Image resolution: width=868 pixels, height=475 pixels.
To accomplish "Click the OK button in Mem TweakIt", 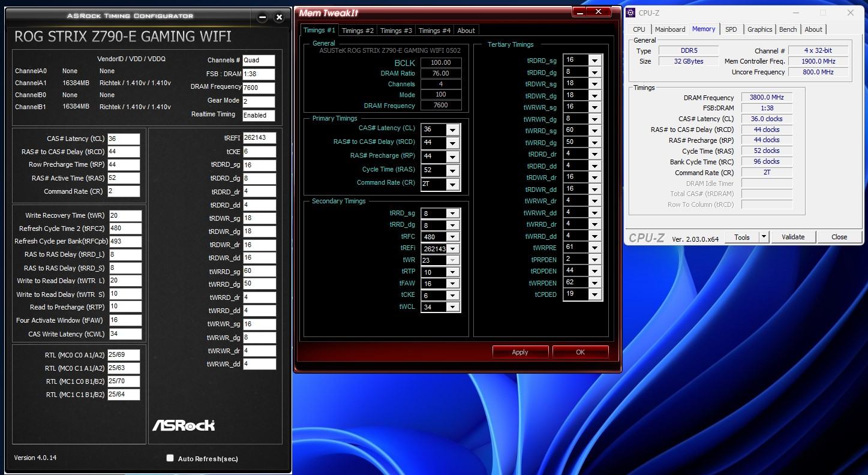I will click(x=580, y=352).
